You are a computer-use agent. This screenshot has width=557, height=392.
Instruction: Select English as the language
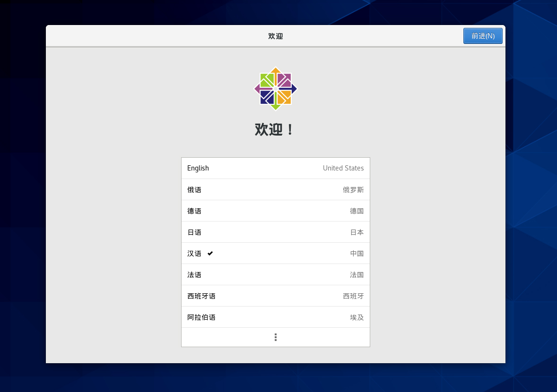pyautogui.click(x=198, y=168)
